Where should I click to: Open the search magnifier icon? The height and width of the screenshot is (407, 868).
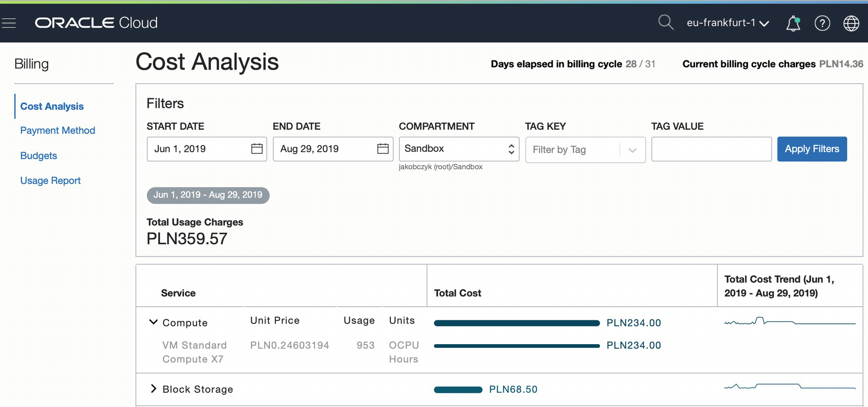click(666, 22)
